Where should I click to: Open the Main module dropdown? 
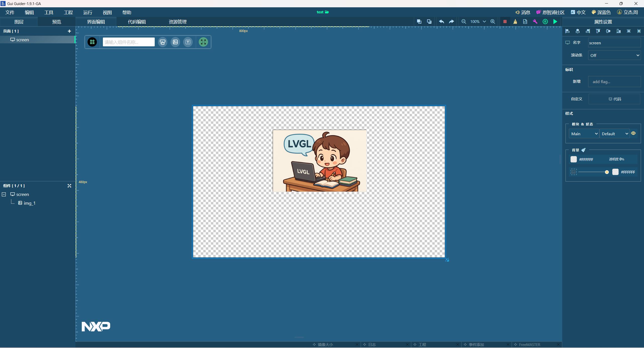(584, 134)
